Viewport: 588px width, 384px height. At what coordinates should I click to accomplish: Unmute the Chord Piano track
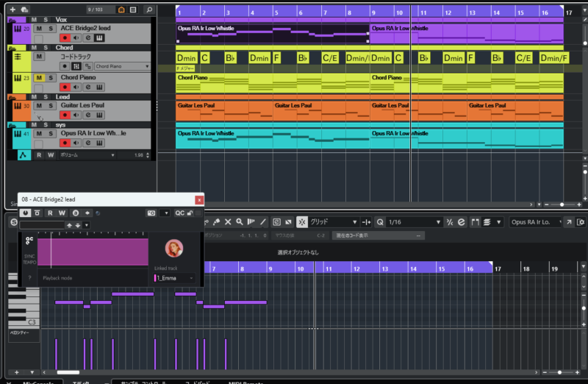40,77
